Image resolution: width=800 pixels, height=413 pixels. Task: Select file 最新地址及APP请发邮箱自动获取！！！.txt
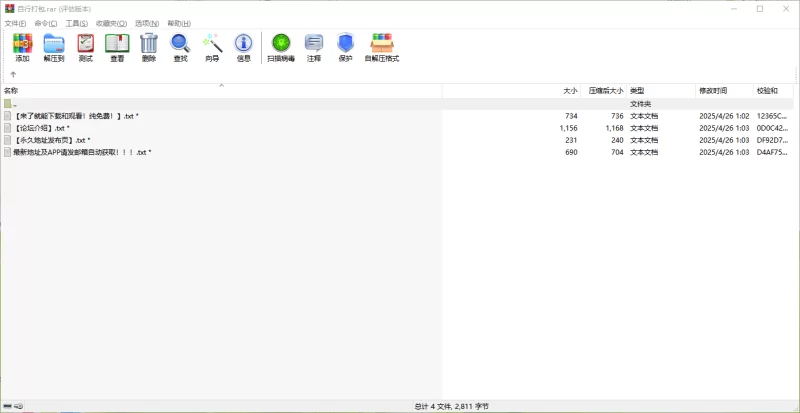pos(82,152)
